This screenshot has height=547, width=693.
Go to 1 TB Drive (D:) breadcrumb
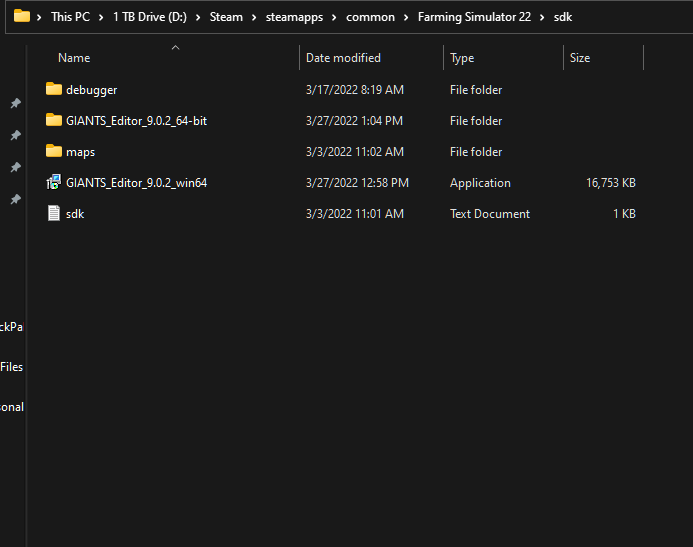tap(150, 17)
